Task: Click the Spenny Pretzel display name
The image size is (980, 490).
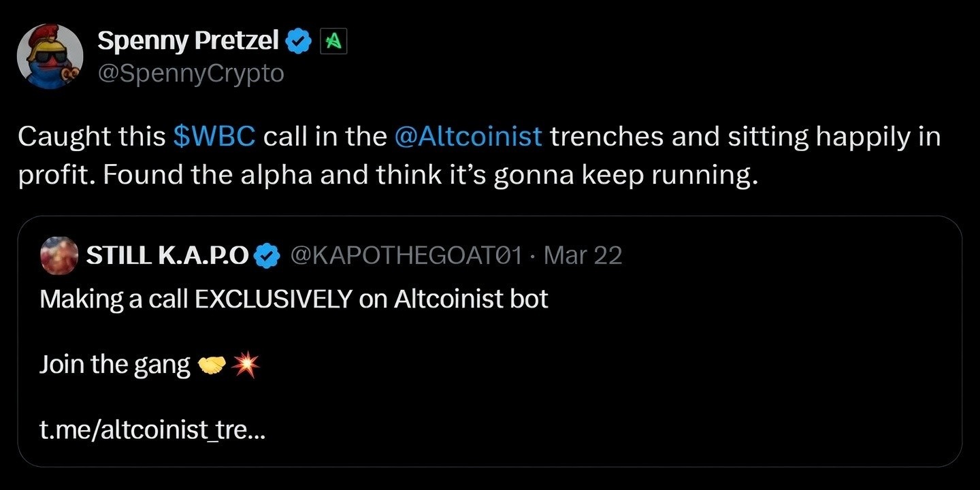Action: [189, 39]
